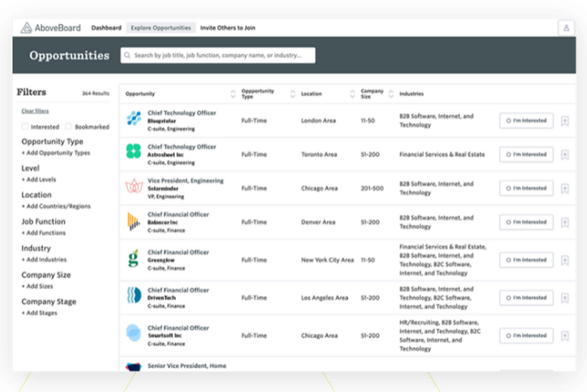
Task: Click the Astrosheet Inc company logo
Action: click(x=134, y=151)
